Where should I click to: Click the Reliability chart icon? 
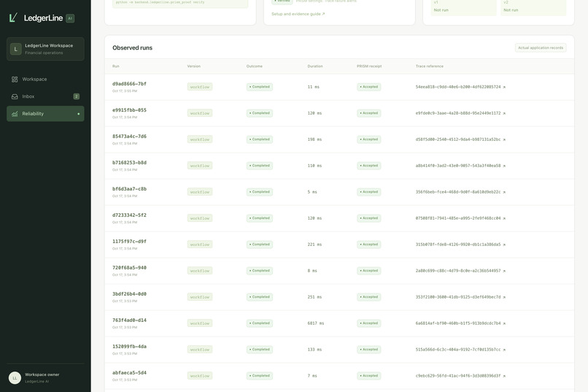(x=15, y=114)
